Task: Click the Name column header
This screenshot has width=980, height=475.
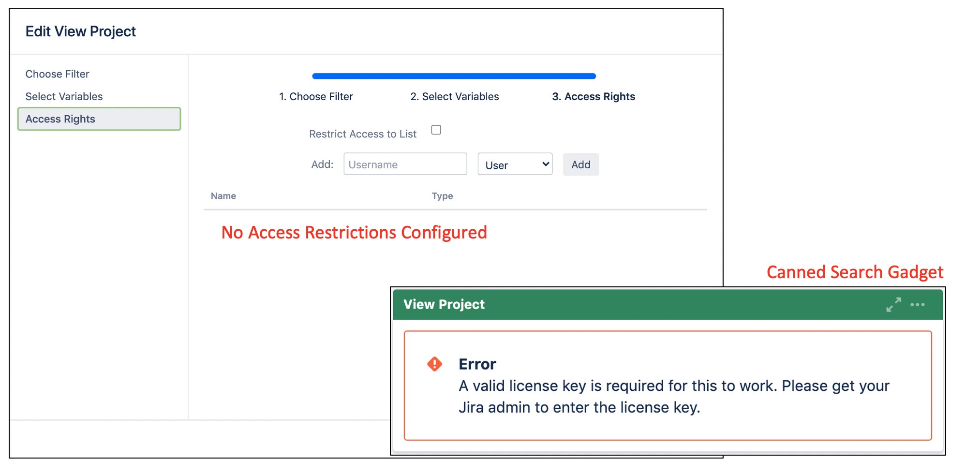Action: point(223,196)
